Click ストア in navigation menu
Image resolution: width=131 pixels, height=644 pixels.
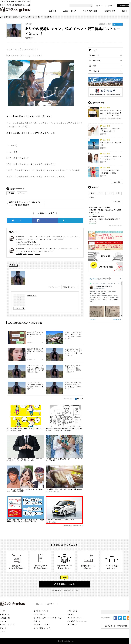click(x=125, y=11)
